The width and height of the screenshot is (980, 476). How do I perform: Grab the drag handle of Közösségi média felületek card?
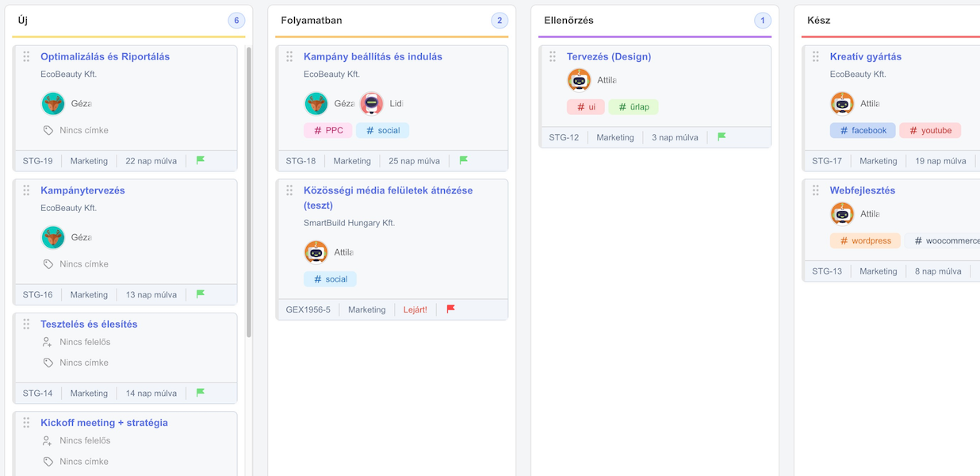click(x=289, y=190)
